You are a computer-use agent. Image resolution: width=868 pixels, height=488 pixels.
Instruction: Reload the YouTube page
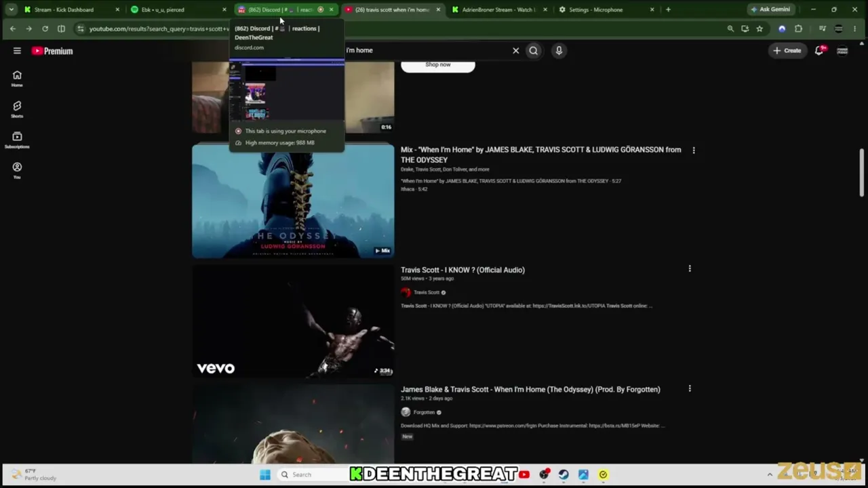(x=45, y=28)
